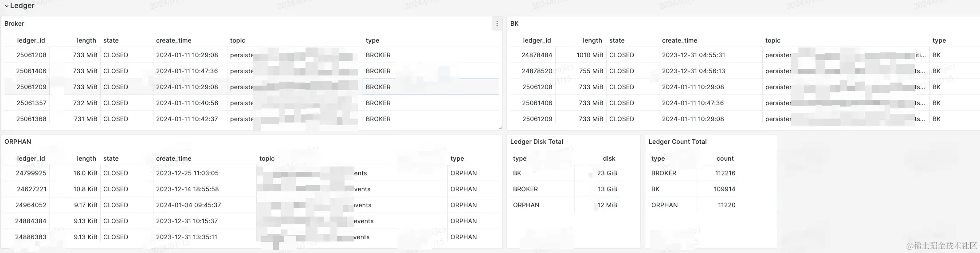Screen dimensions: 980x253
Task: Click BK row in Ledger Count Total
Action: coord(694,189)
